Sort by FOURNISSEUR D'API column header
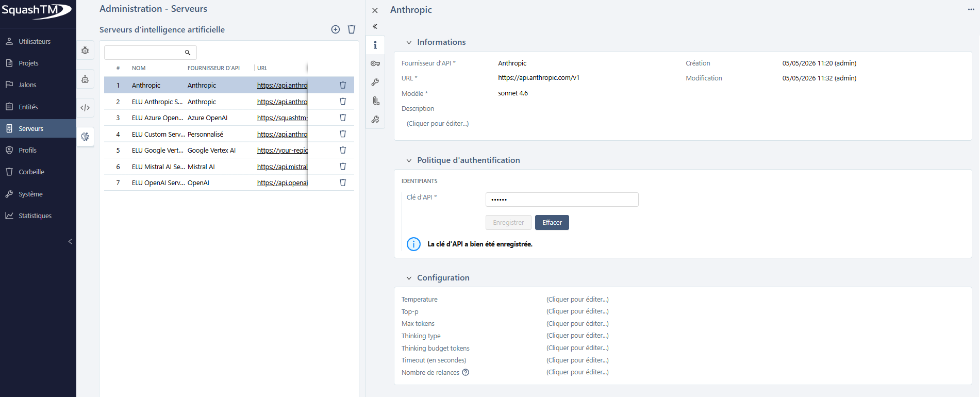Screen dimensions: 980x397 tap(213, 68)
